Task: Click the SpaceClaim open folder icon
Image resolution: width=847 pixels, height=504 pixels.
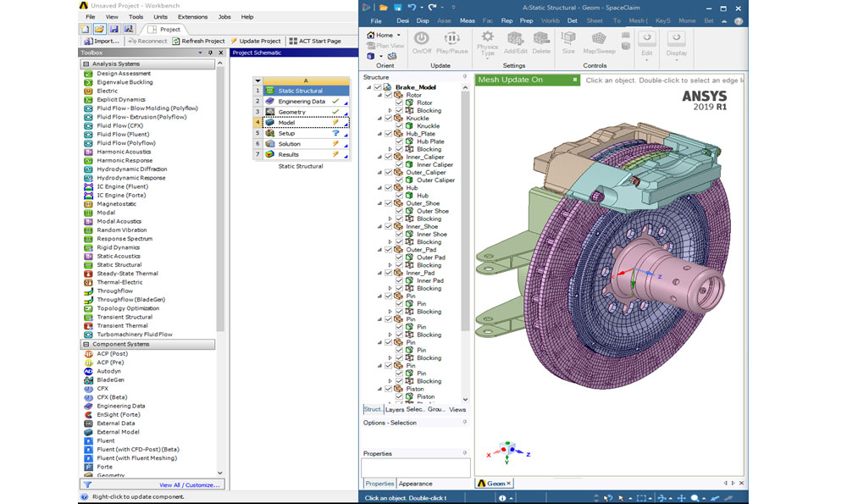Action: 383,8
